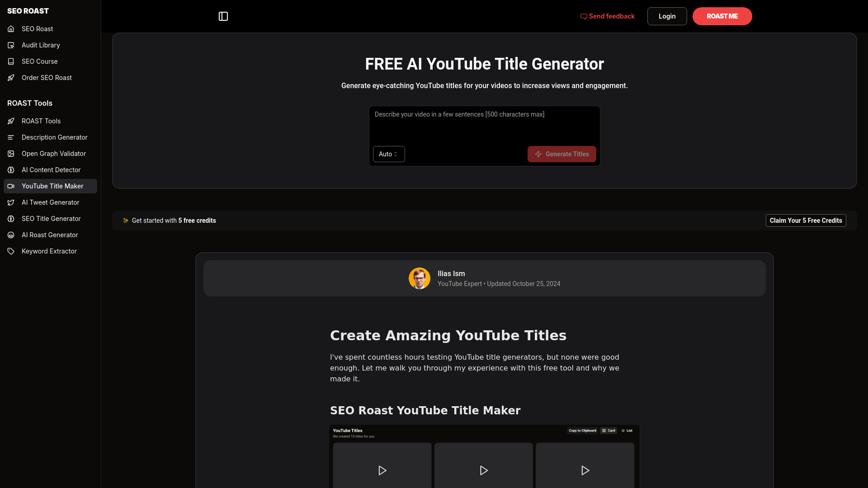Select the ROAST Tools menu item
Screen dimensions: 868x488
point(41,120)
